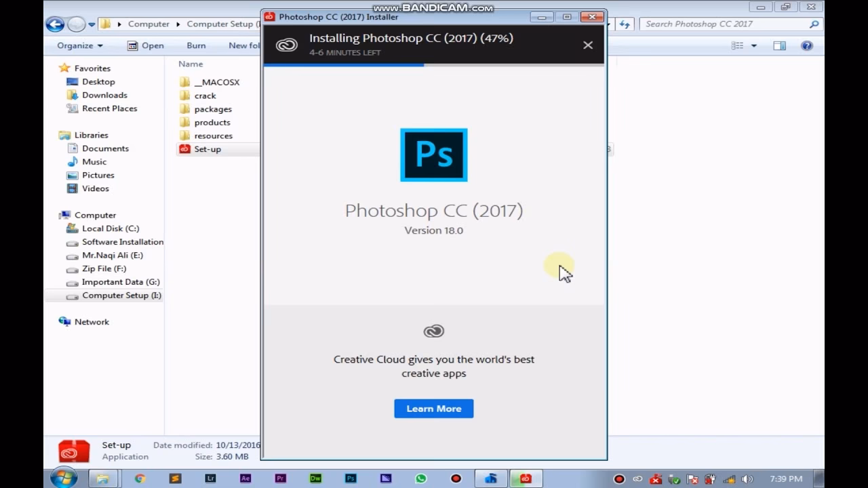Select the Photoshop icon on the taskbar
Viewport: 868px width, 488px height.
pos(351,479)
